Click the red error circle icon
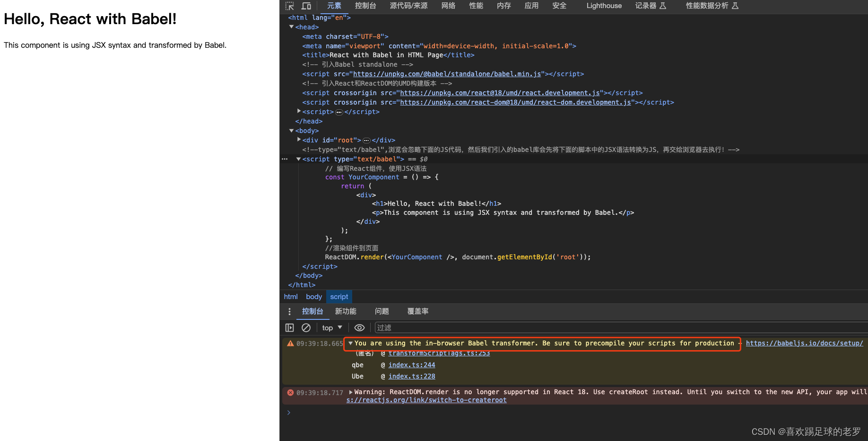The width and height of the screenshot is (868, 441). point(290,393)
